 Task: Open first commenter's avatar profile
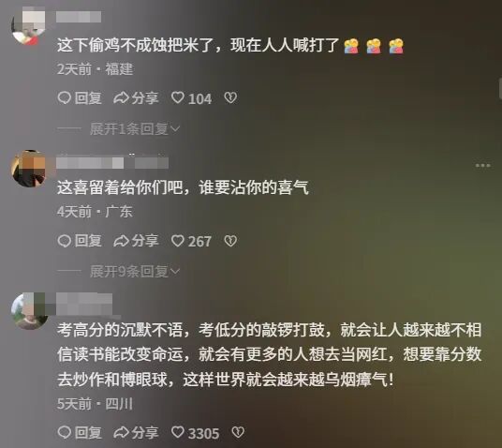click(x=28, y=25)
